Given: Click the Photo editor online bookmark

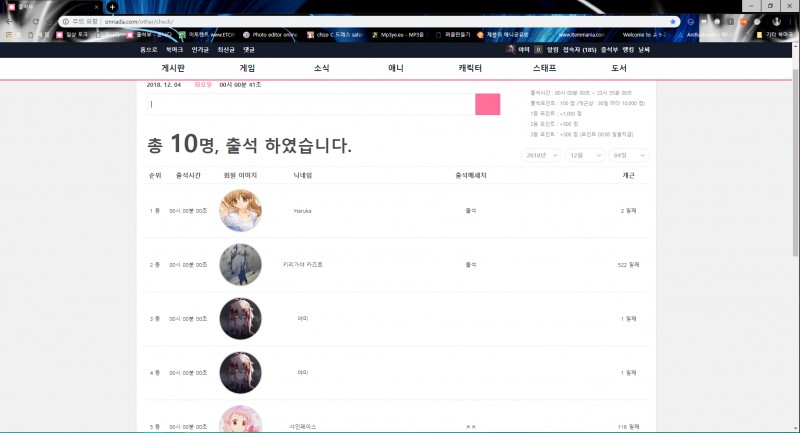Looking at the screenshot, I should coord(258,35).
